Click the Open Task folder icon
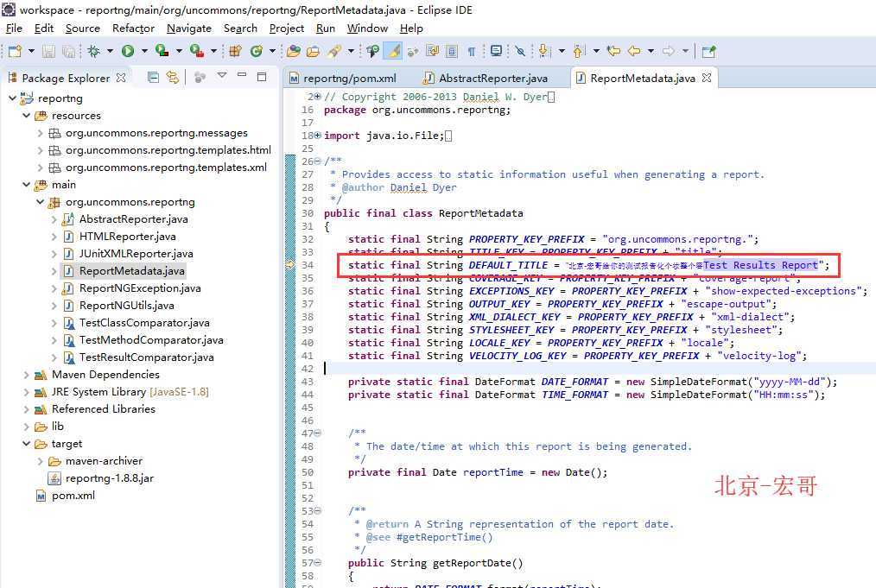876x588 pixels. coord(313,51)
